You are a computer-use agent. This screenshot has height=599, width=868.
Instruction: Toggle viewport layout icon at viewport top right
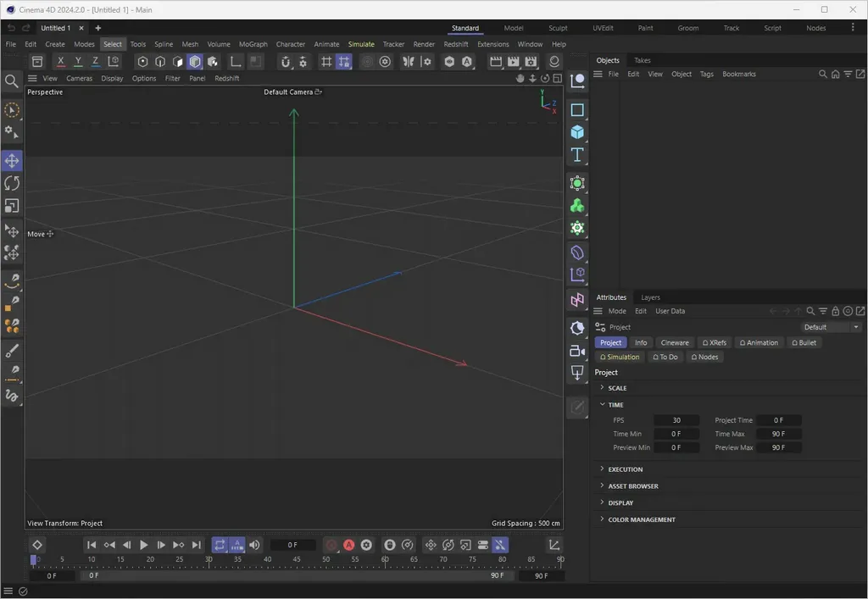coord(558,79)
